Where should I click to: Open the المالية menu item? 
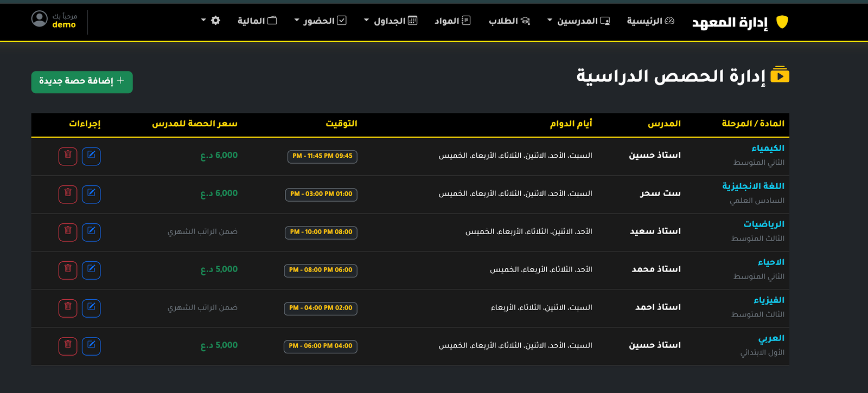coord(257,21)
